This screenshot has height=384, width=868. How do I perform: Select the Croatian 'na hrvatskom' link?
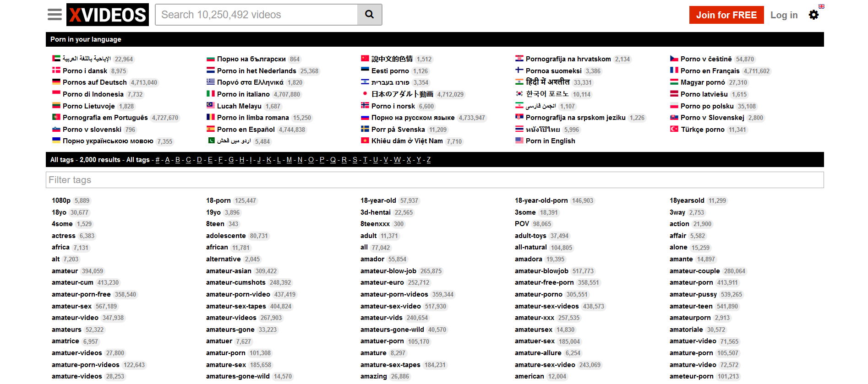[568, 59]
